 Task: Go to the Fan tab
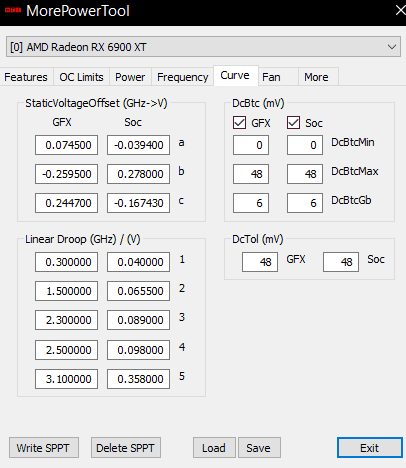tap(278, 77)
